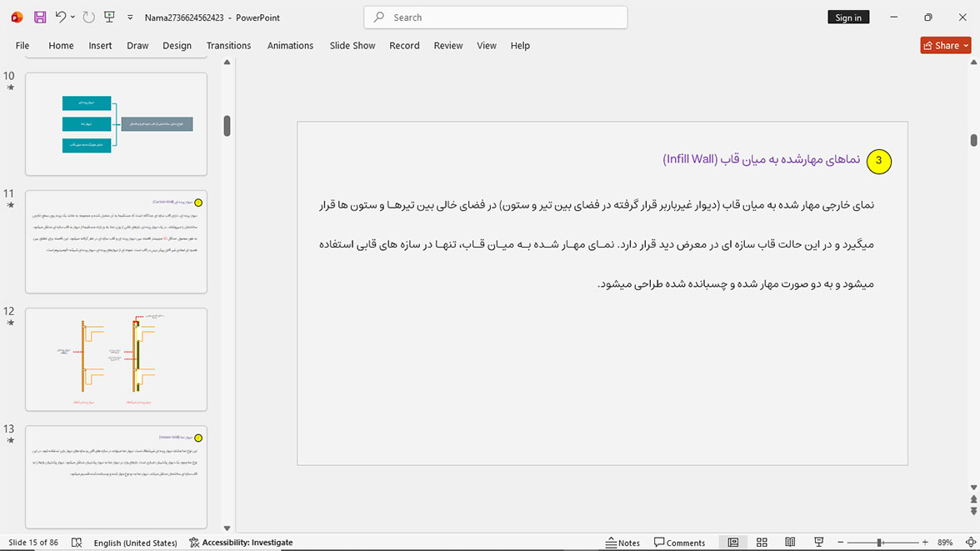Open the Transitions ribbon tab
980x551 pixels.
tap(228, 46)
